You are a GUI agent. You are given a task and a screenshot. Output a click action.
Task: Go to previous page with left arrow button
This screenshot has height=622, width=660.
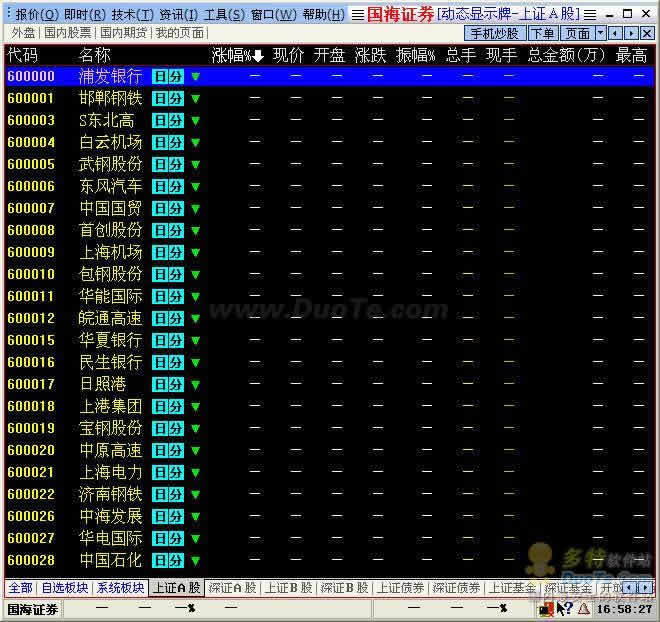coord(615,33)
